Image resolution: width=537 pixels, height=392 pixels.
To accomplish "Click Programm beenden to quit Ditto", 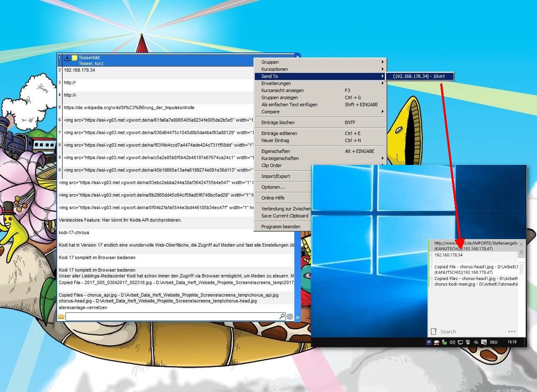I will pyautogui.click(x=281, y=227).
